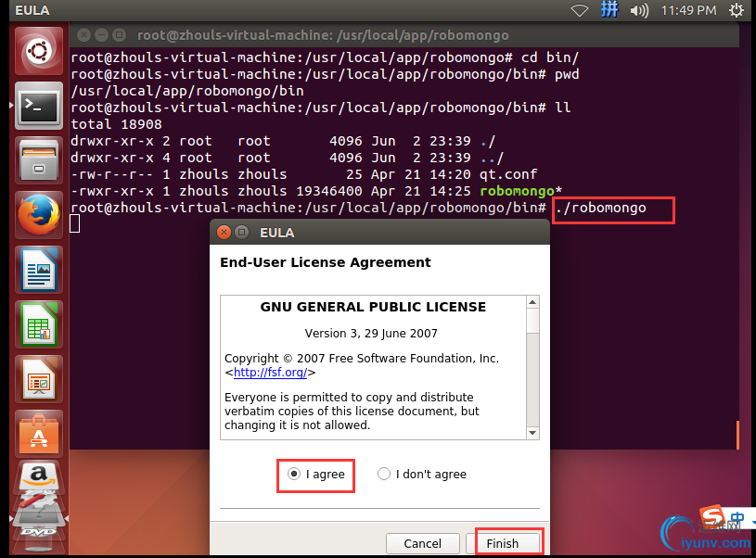The width and height of the screenshot is (756, 558).
Task: Open the Pinyin input method indicator
Action: pyautogui.click(x=609, y=9)
